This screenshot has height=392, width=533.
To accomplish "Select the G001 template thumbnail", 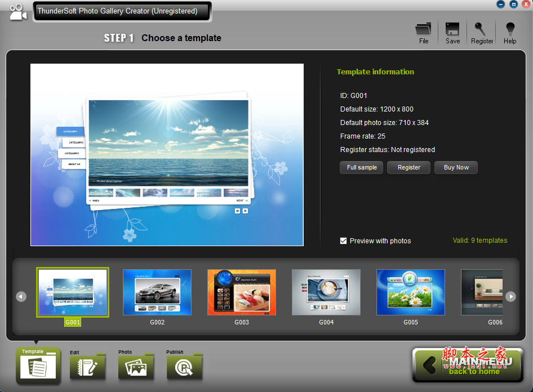I will tap(73, 292).
